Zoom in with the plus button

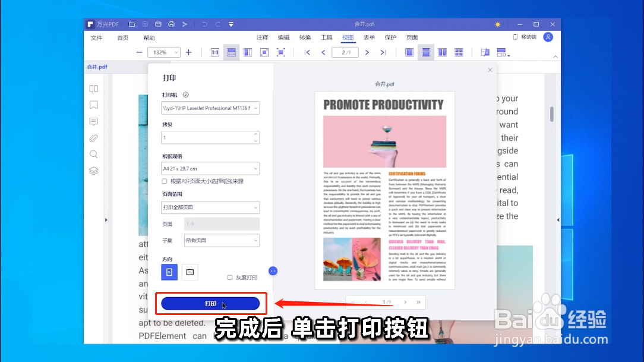(188, 52)
